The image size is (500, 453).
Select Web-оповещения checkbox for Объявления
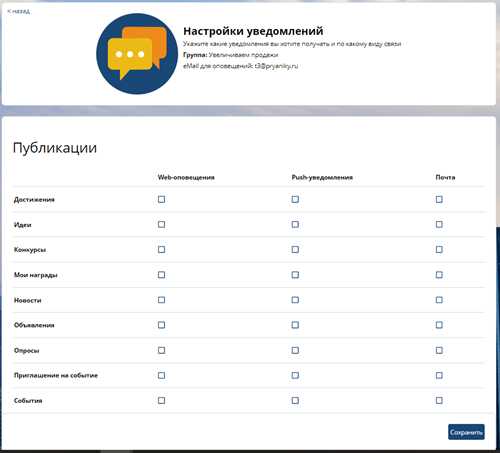tap(161, 325)
